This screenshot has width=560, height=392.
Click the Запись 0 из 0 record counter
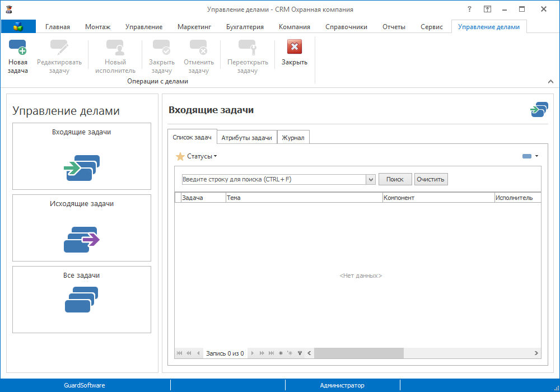point(225,353)
